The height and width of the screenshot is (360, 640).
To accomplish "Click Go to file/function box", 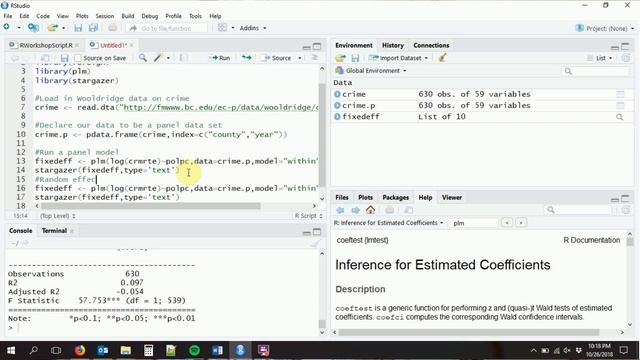I will [x=166, y=28].
